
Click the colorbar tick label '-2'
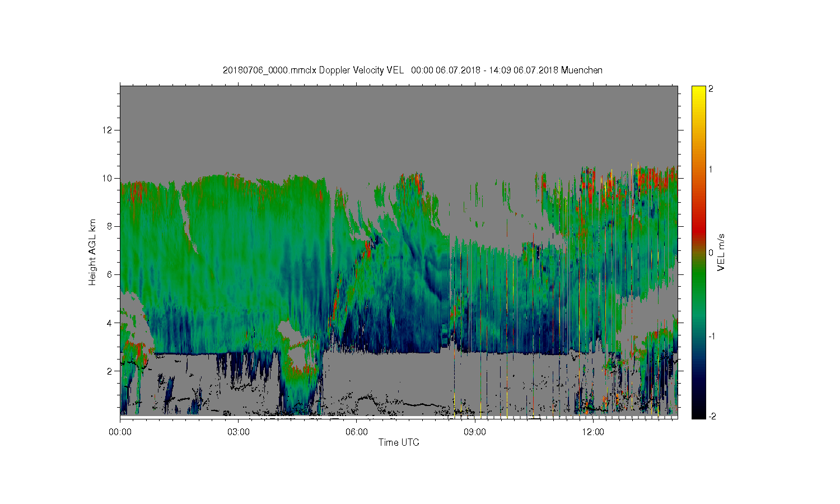pyautogui.click(x=711, y=417)
